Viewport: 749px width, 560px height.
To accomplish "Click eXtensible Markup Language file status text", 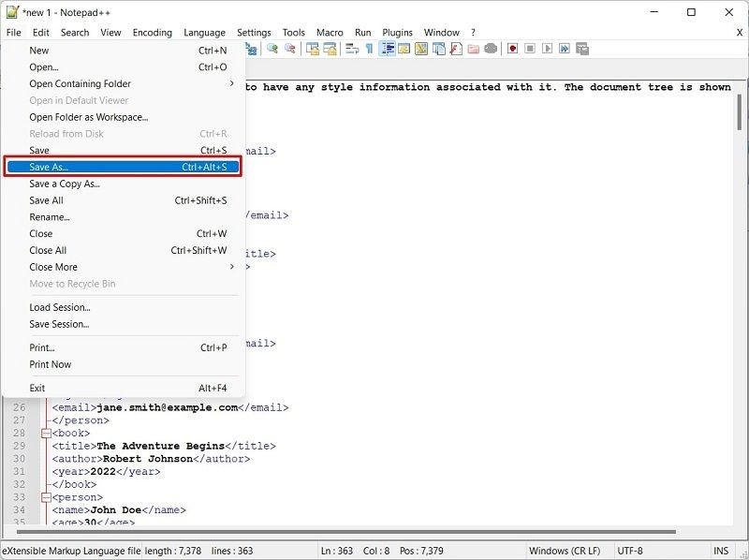I will [x=71, y=551].
